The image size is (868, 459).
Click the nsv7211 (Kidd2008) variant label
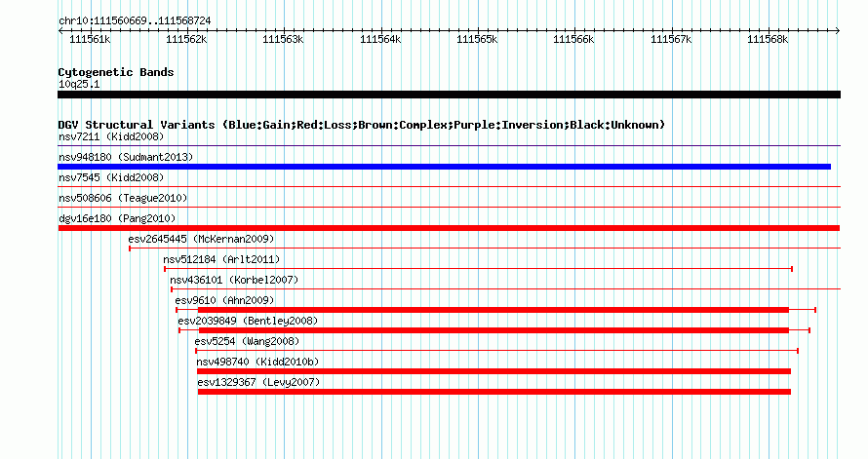[111, 136]
